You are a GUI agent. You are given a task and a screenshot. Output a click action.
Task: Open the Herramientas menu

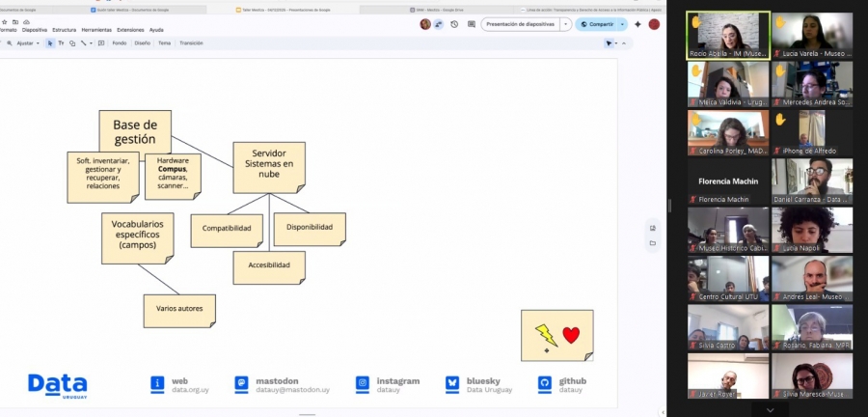(97, 30)
